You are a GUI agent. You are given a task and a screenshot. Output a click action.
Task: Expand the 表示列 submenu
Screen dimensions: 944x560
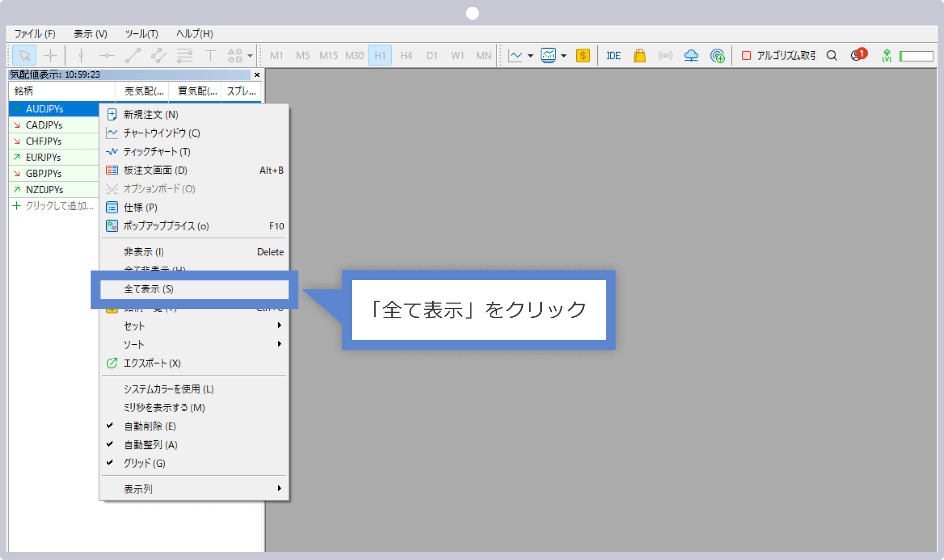click(194, 489)
